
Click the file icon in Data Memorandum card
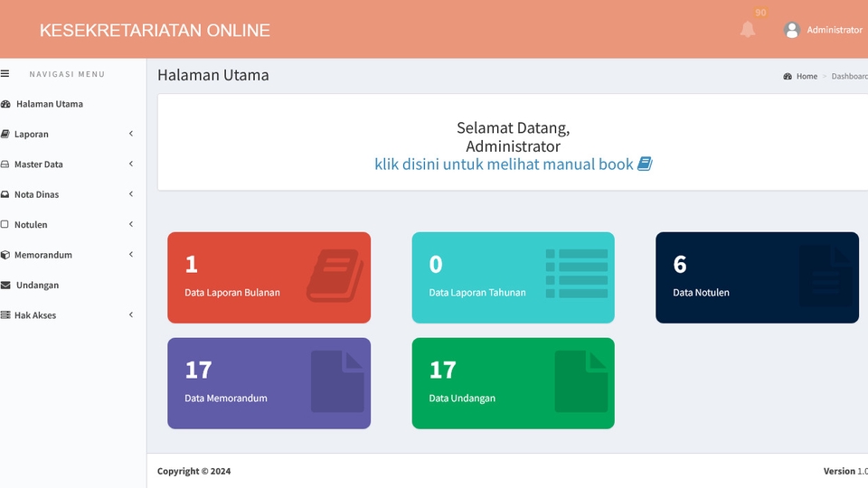(x=337, y=381)
